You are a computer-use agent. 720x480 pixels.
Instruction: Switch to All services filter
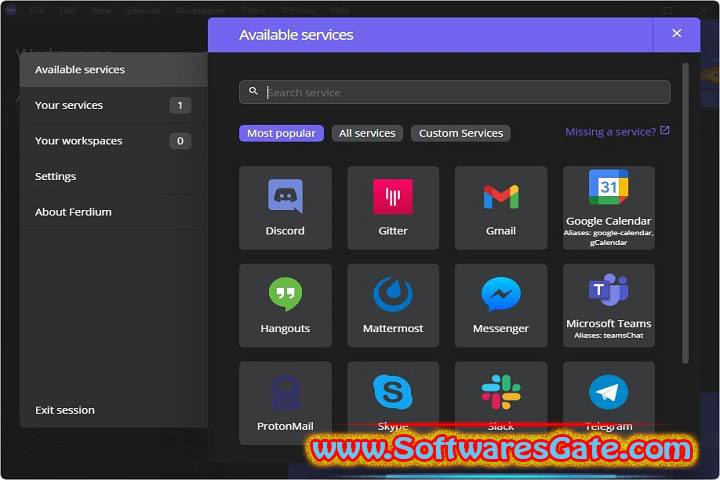click(367, 133)
